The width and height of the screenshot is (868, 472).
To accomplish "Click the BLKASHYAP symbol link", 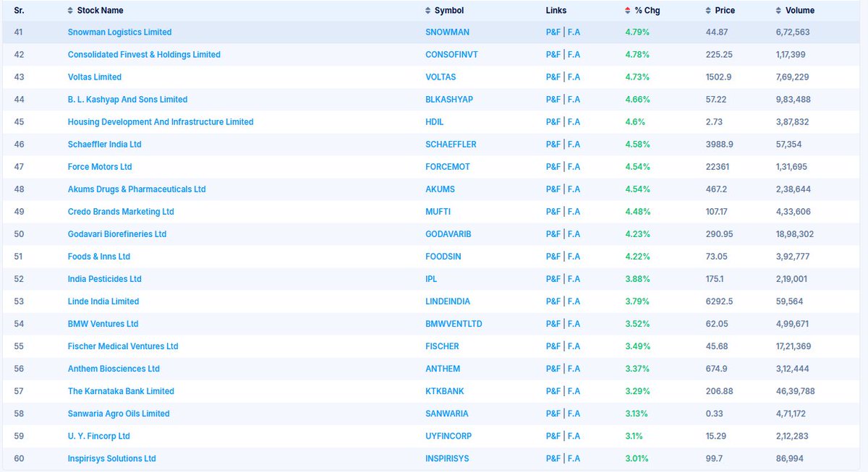I will (449, 99).
